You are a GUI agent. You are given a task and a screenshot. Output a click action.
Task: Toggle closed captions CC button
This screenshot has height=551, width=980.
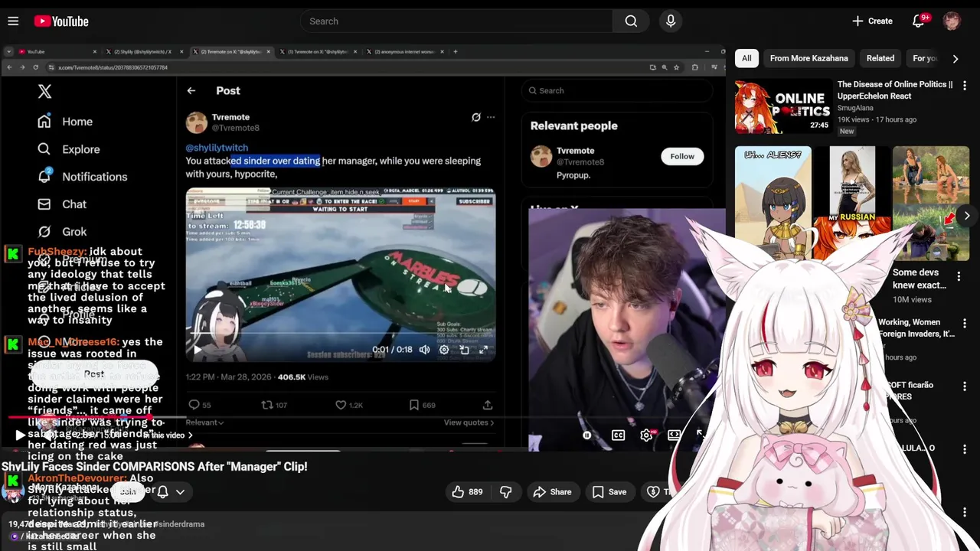(618, 435)
